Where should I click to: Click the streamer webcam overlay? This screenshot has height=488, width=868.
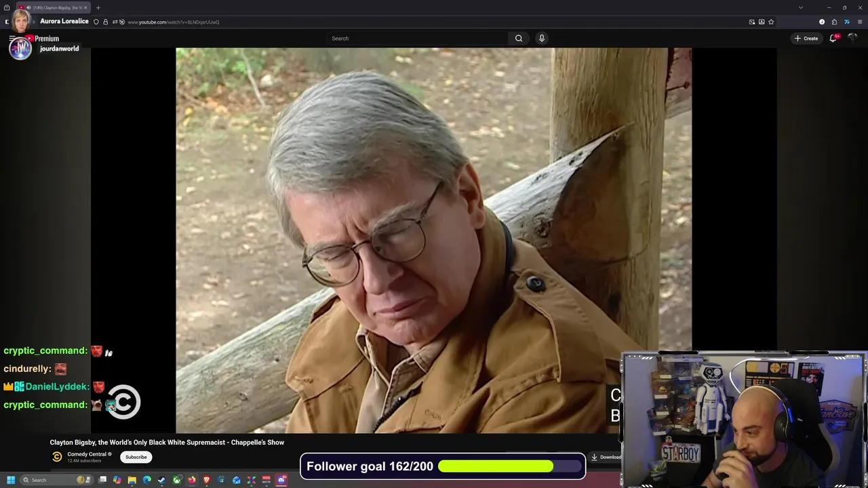(x=743, y=420)
